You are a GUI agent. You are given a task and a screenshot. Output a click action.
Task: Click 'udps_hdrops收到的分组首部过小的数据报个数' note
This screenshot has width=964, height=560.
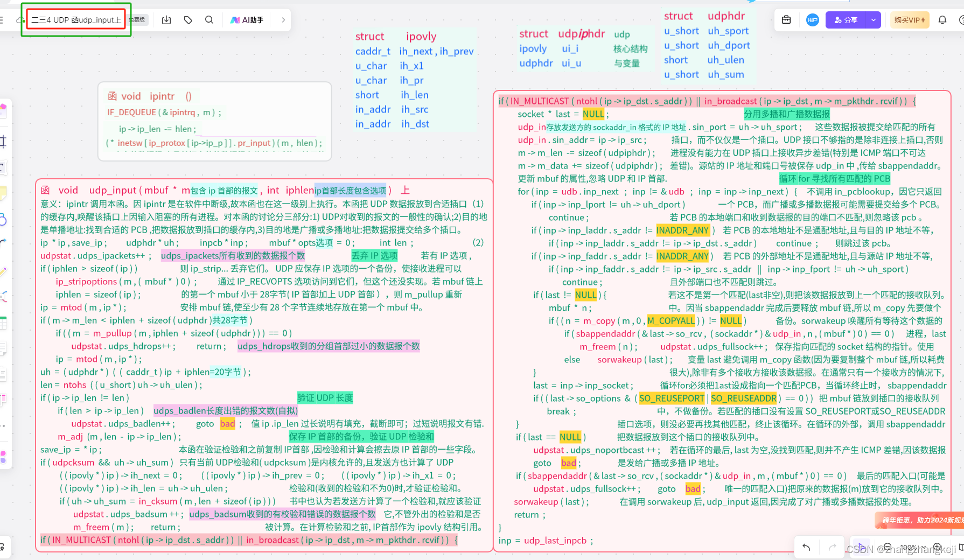(x=329, y=346)
